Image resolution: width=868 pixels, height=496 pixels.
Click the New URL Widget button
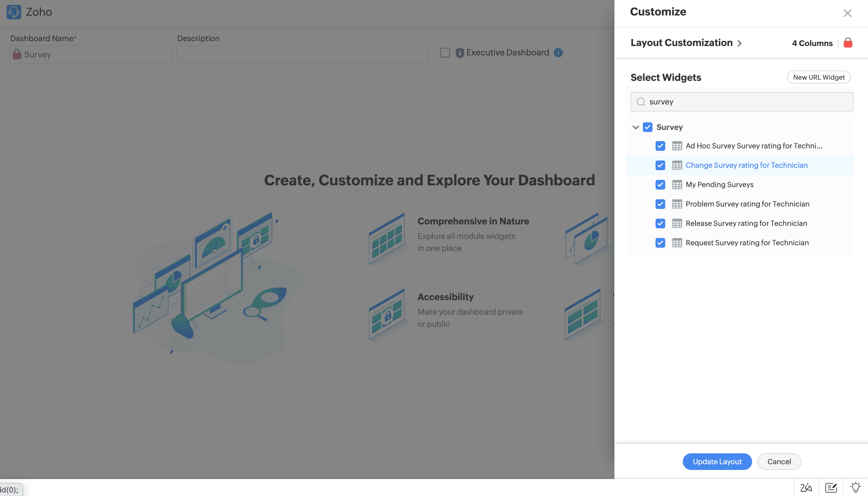(819, 77)
